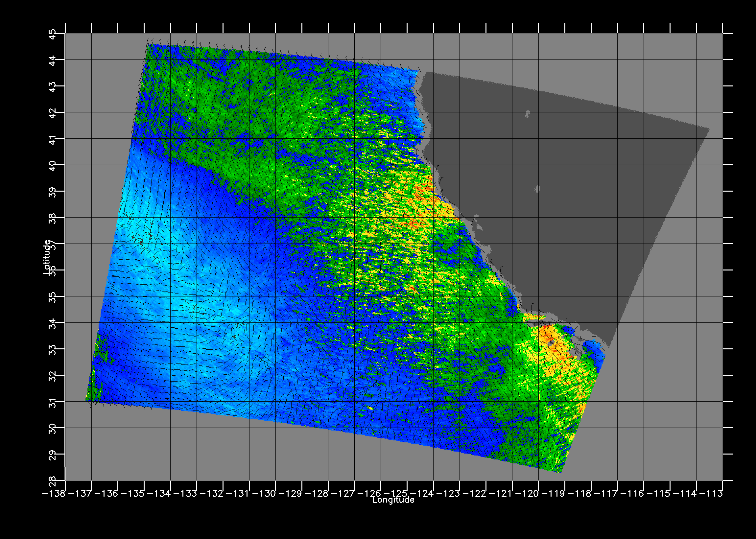Click the "Longitude" x-axis title
The image size is (756, 539).
(393, 500)
